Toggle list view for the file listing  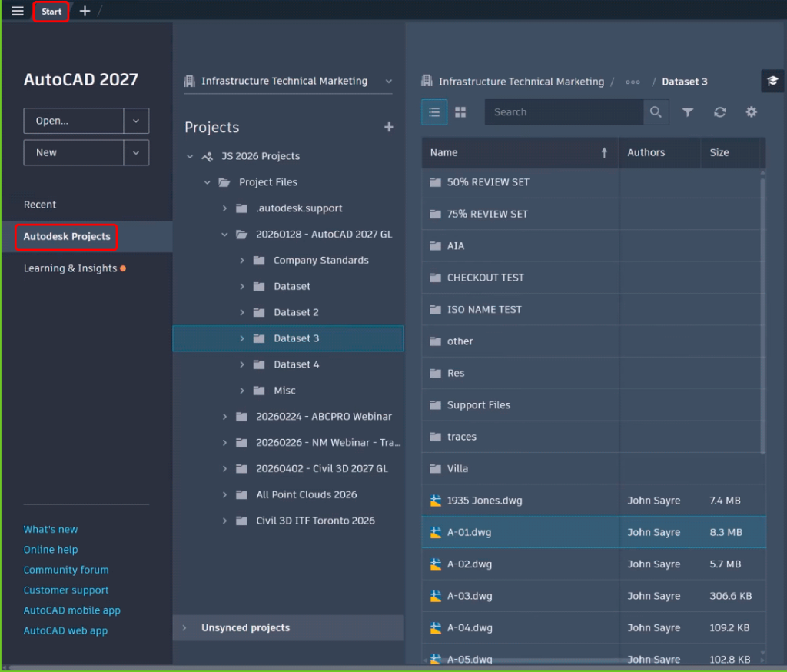coord(434,111)
